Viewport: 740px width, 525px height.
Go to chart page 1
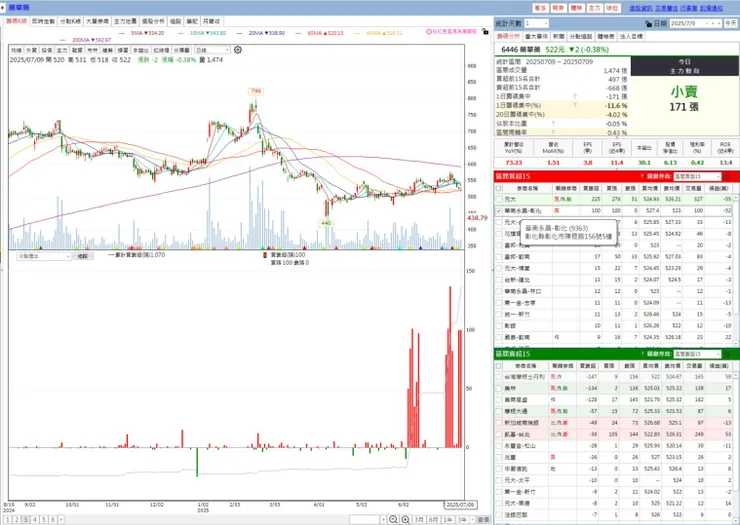tap(8, 519)
